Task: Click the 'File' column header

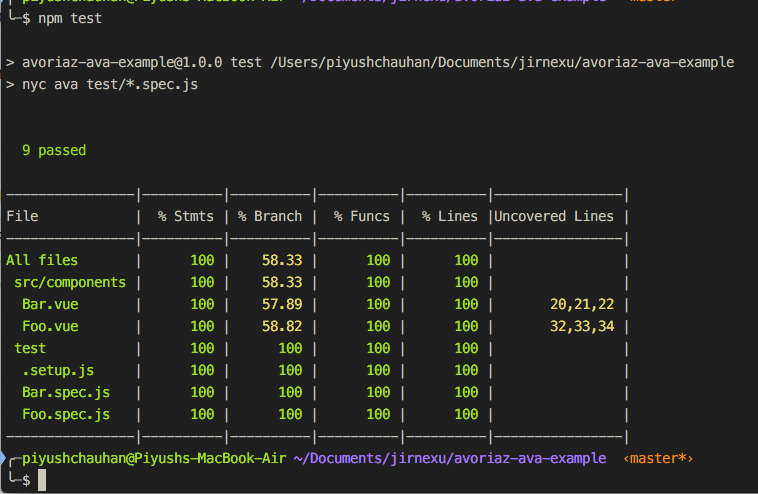Action: 22,216
